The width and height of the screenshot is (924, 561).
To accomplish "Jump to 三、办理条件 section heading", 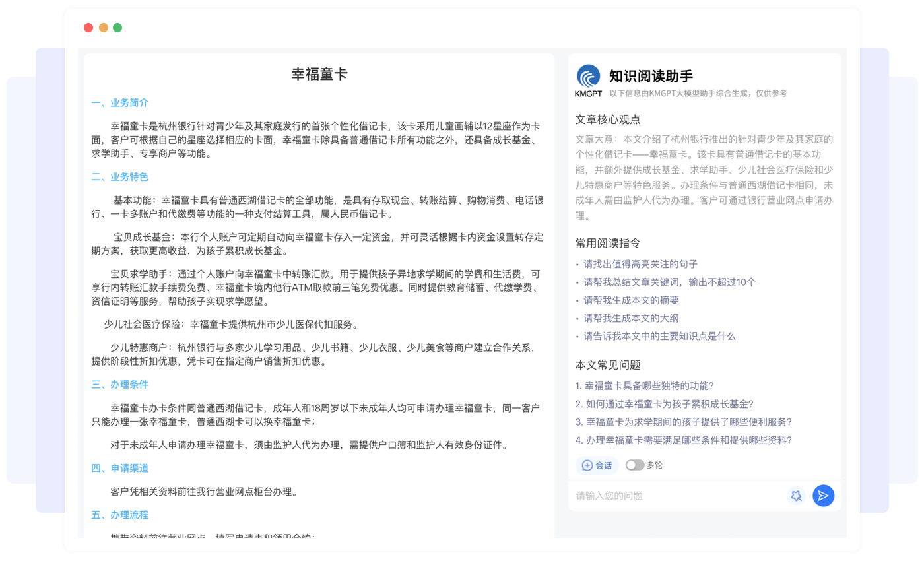I will coord(120,385).
